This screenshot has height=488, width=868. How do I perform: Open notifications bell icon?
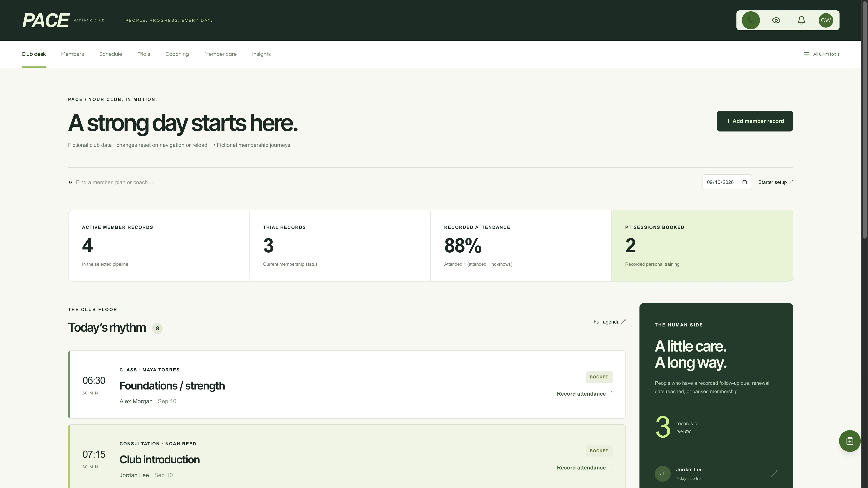tap(801, 20)
